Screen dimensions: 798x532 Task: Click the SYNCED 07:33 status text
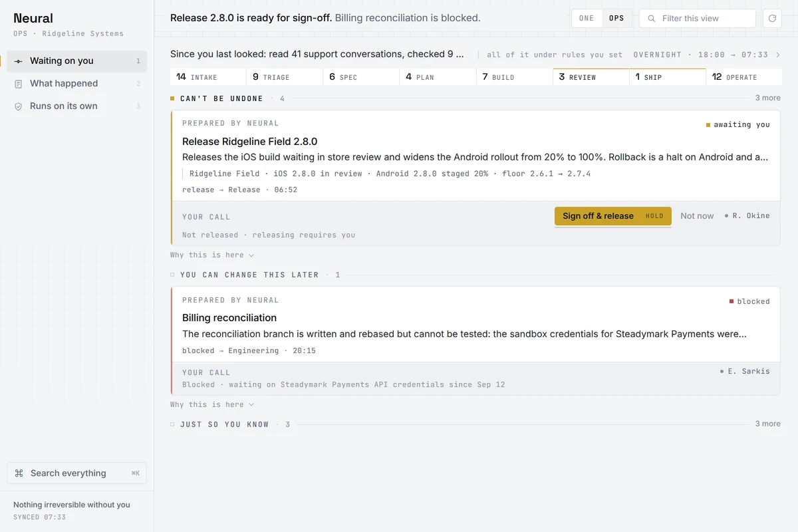click(x=39, y=517)
